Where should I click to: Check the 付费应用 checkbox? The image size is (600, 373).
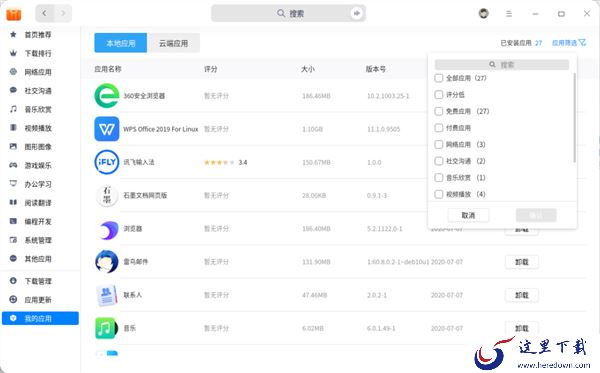[x=439, y=128]
